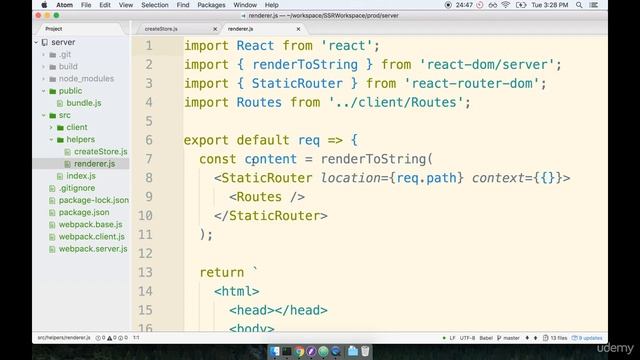Screen dimensions: 640x360
Task: Click the screen recording timer icon
Action: pos(448,5)
